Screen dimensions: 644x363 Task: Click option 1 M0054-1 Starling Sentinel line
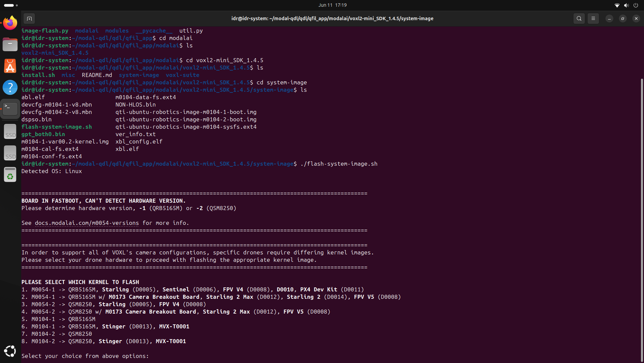[x=192, y=289]
